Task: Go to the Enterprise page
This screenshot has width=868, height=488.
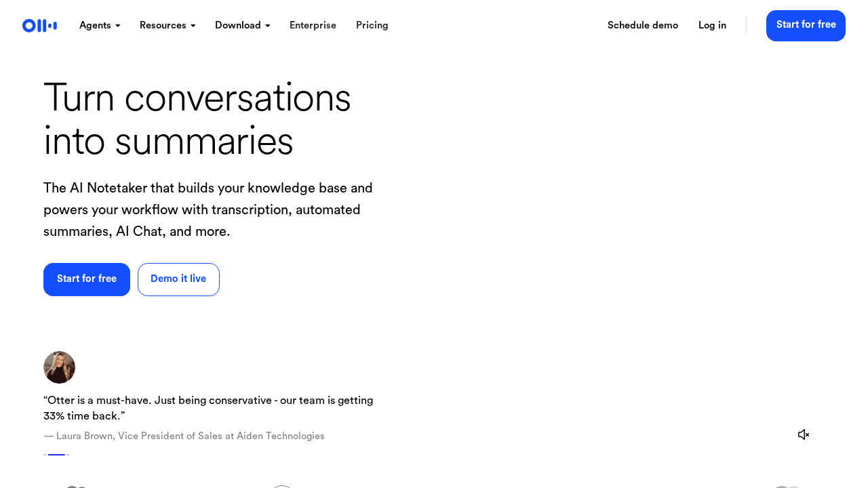Action: (x=313, y=26)
